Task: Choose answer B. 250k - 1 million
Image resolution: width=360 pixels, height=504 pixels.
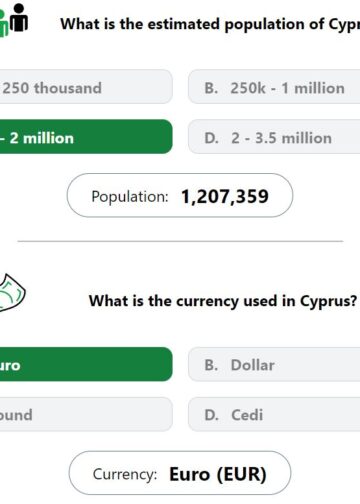Action: tap(274, 87)
